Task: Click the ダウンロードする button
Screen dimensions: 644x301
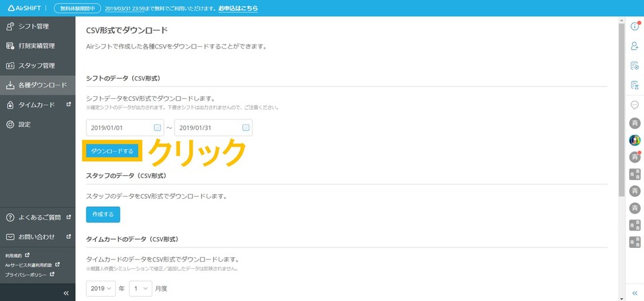Action: [112, 151]
